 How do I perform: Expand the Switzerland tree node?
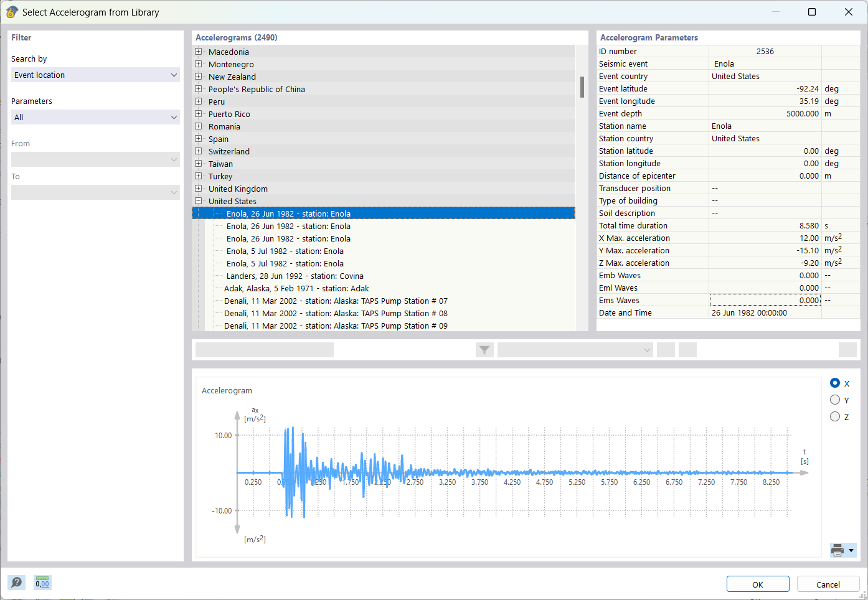point(198,151)
